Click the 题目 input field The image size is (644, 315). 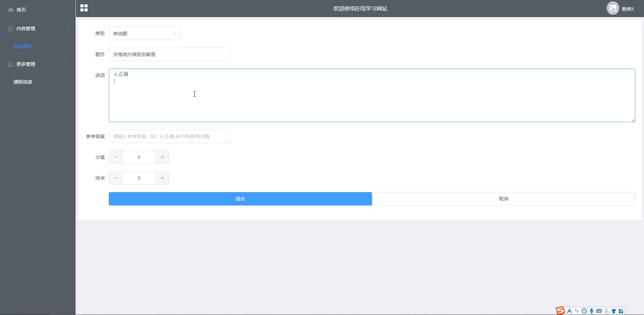[170, 54]
